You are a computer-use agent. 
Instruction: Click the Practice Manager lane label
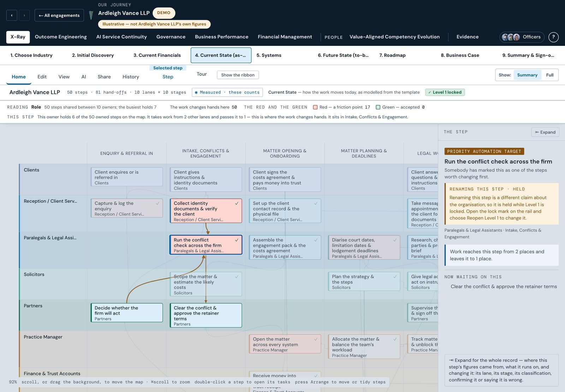(x=43, y=337)
